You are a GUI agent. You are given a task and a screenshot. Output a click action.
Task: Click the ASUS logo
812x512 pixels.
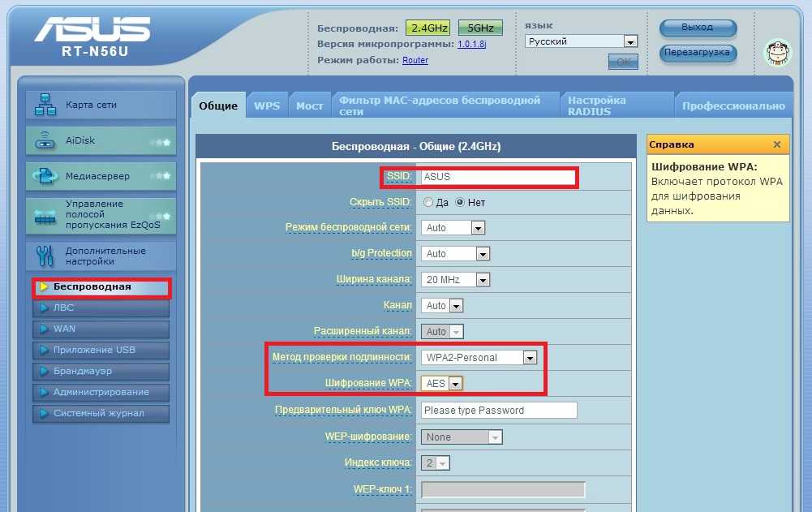point(92,29)
